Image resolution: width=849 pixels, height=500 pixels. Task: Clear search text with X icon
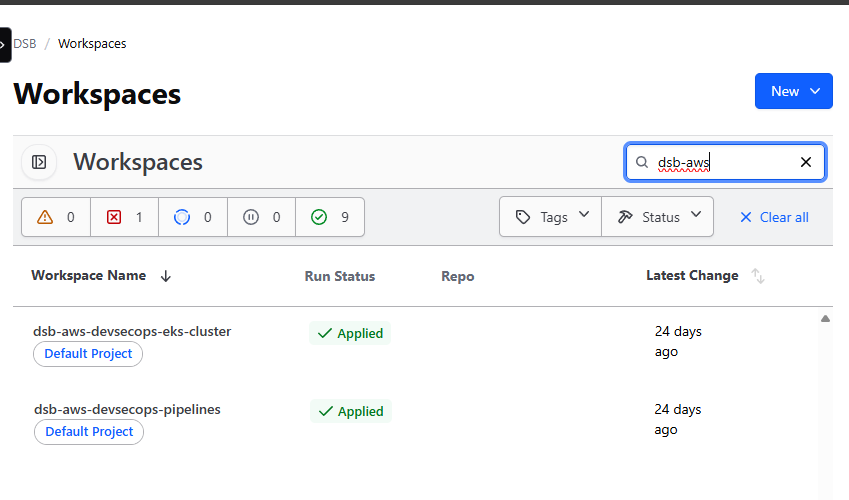806,162
